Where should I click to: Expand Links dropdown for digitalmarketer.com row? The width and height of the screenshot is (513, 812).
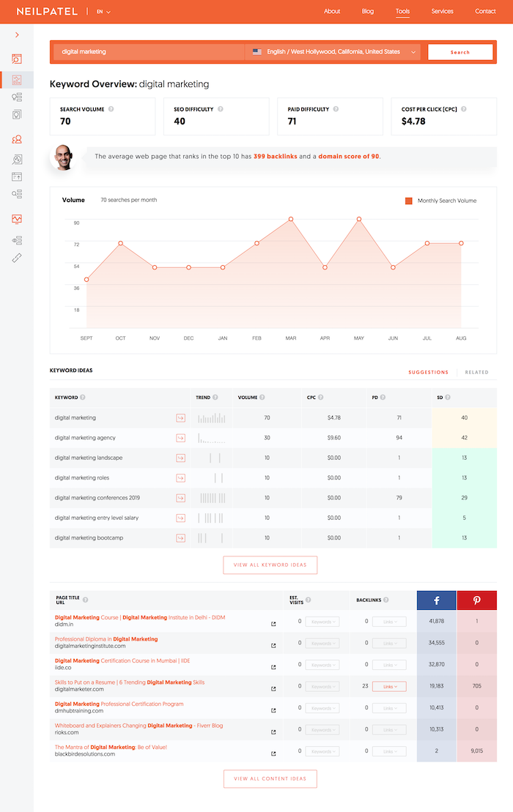pyautogui.click(x=389, y=687)
